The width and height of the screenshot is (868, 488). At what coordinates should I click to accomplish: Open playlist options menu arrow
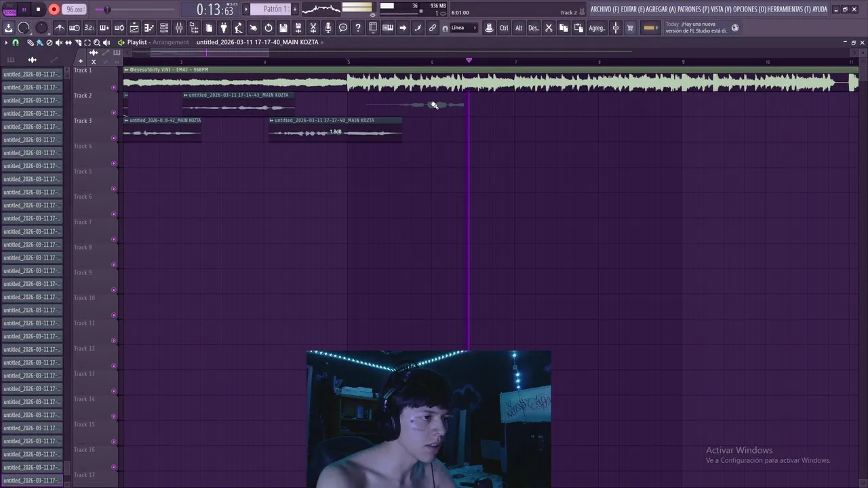tap(6, 43)
